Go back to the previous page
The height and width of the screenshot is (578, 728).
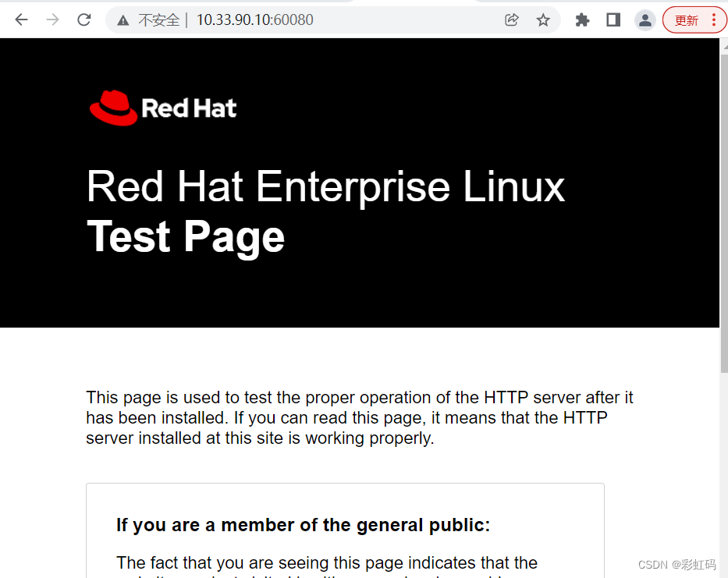pyautogui.click(x=21, y=20)
